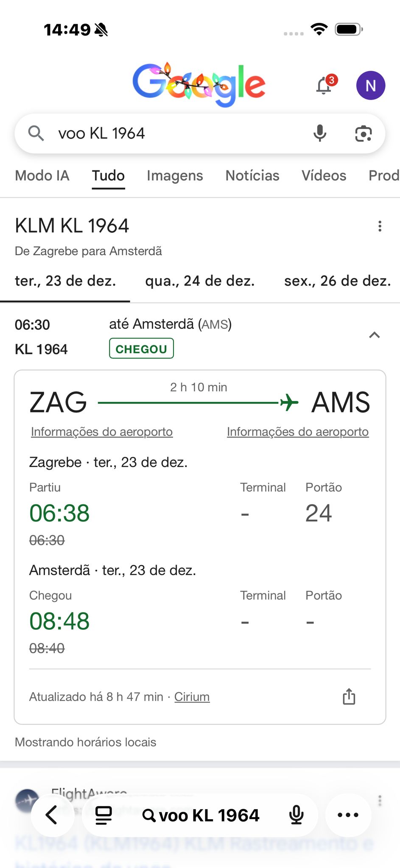Screen dimensions: 400x868
Task: Open ZAG airport information link
Action: (x=102, y=431)
